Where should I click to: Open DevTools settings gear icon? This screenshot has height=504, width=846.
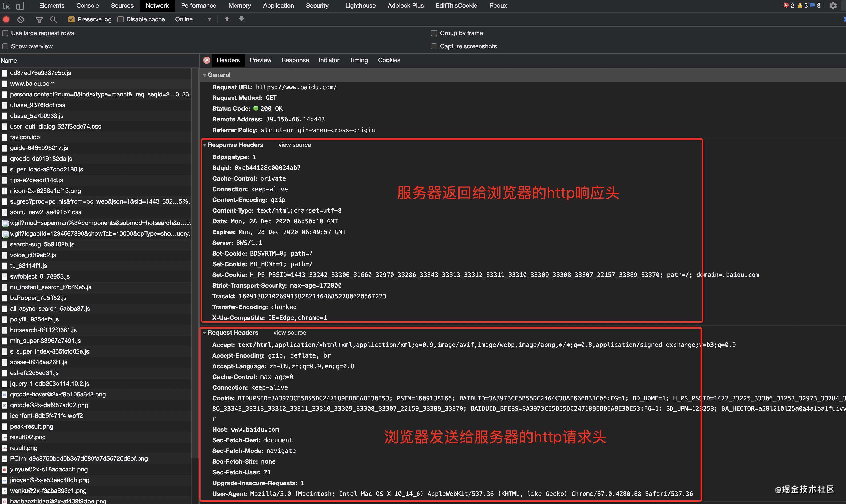(x=833, y=6)
